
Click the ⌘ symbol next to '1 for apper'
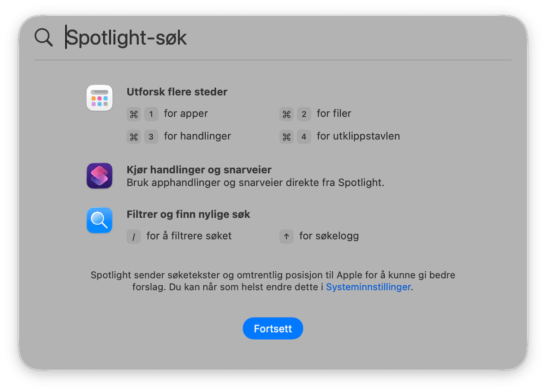(133, 114)
